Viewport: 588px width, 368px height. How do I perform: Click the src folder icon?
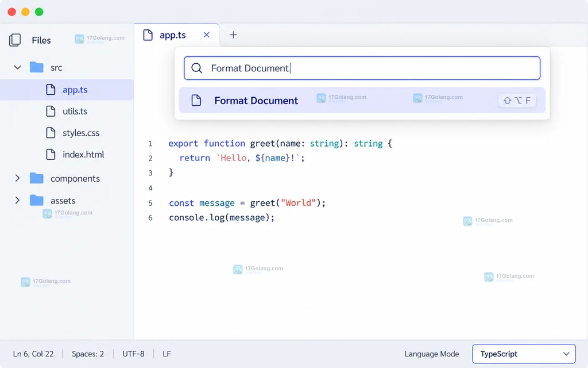[36, 67]
